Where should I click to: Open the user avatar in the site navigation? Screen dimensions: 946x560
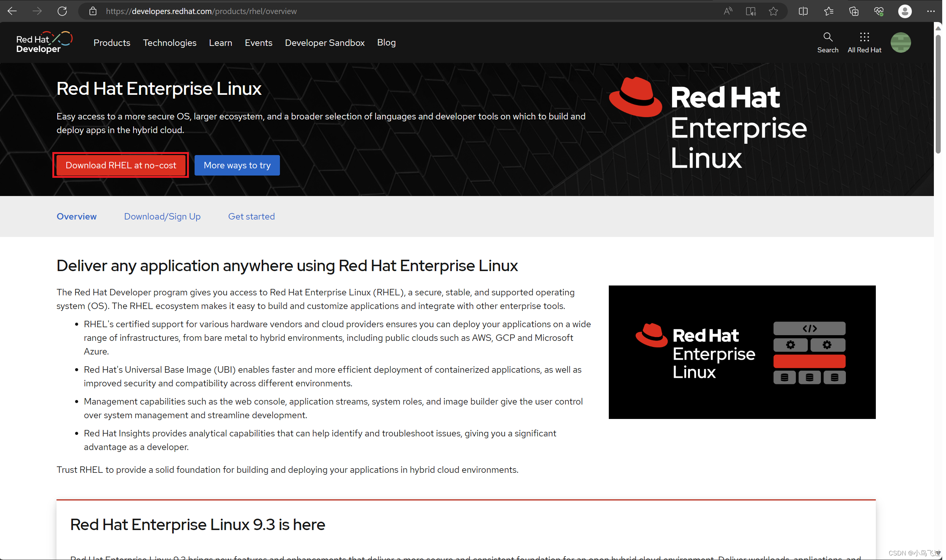click(x=901, y=42)
